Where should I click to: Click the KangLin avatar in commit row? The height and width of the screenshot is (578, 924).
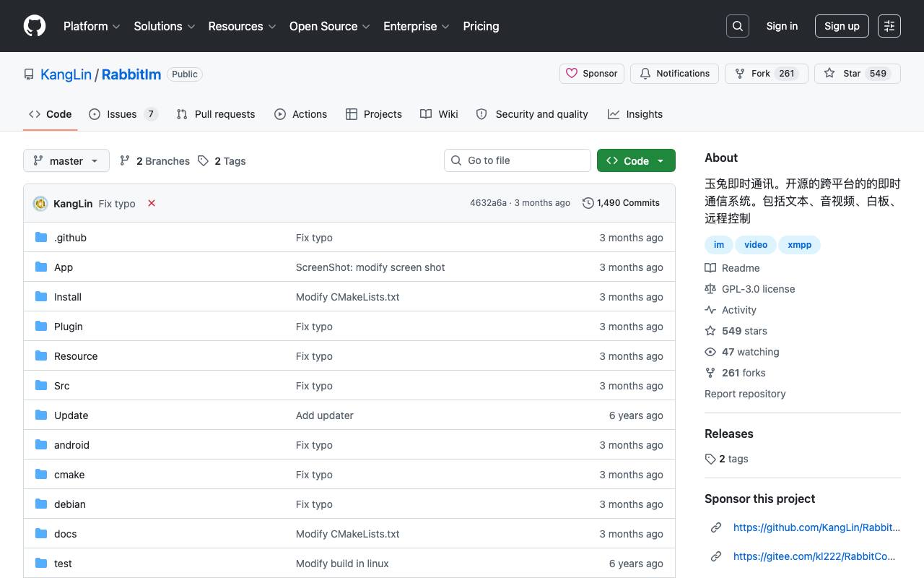point(40,204)
